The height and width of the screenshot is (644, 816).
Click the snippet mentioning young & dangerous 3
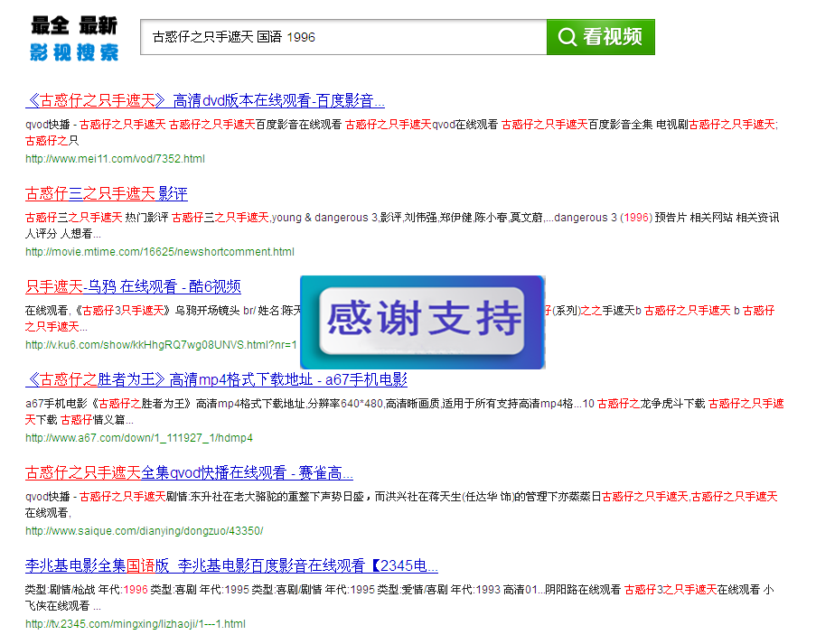(x=402, y=225)
